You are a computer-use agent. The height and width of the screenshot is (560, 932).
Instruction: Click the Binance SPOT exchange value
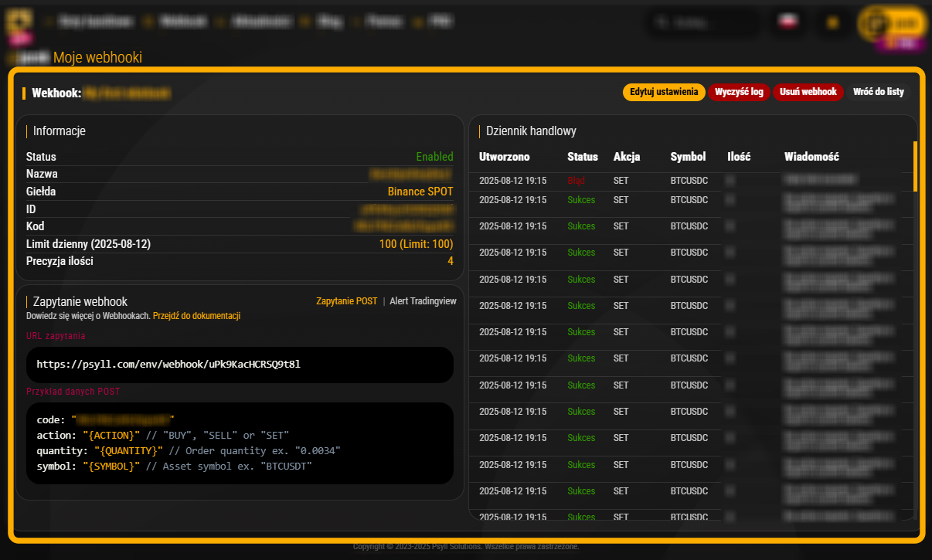coord(420,192)
